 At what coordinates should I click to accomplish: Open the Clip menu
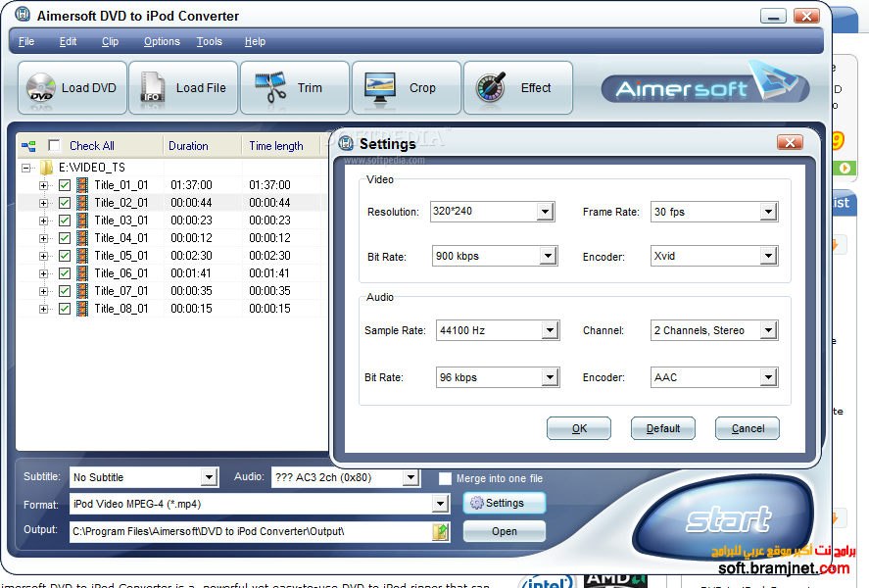coord(111,41)
